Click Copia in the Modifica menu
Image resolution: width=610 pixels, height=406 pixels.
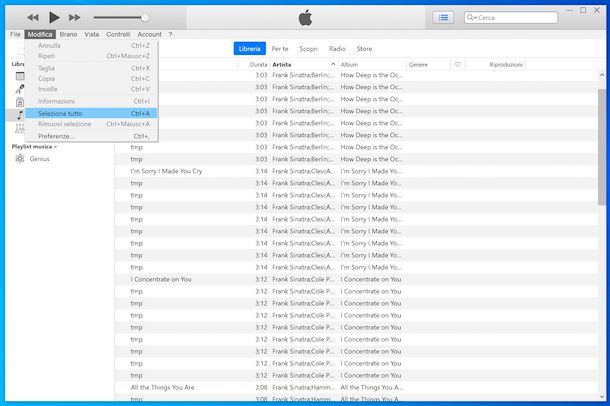click(x=91, y=79)
